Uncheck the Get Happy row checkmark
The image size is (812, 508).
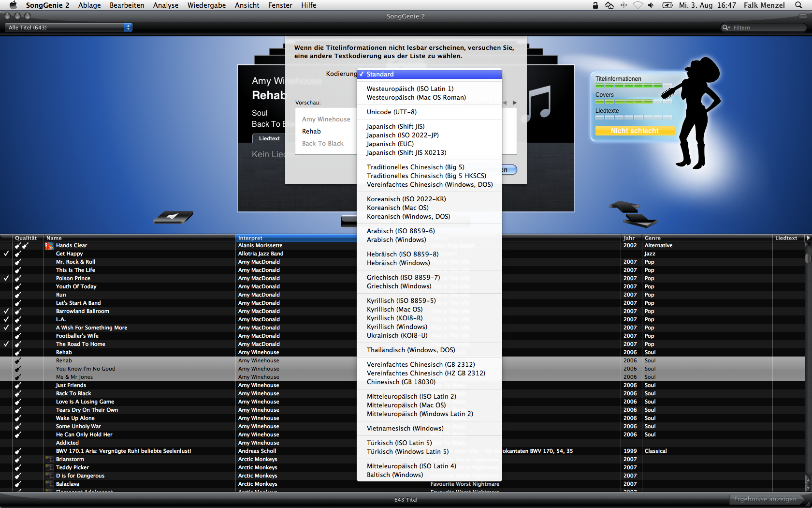click(6, 254)
